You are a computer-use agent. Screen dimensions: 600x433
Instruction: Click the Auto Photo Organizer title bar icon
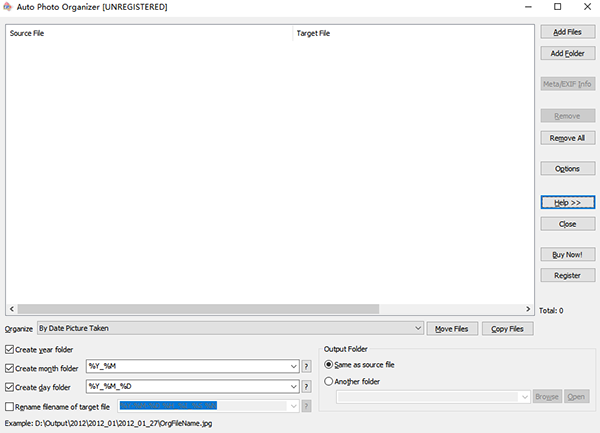click(x=7, y=7)
